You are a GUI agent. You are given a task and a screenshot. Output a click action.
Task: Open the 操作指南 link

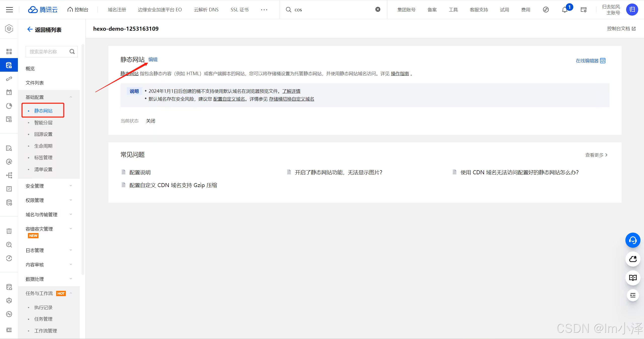400,74
